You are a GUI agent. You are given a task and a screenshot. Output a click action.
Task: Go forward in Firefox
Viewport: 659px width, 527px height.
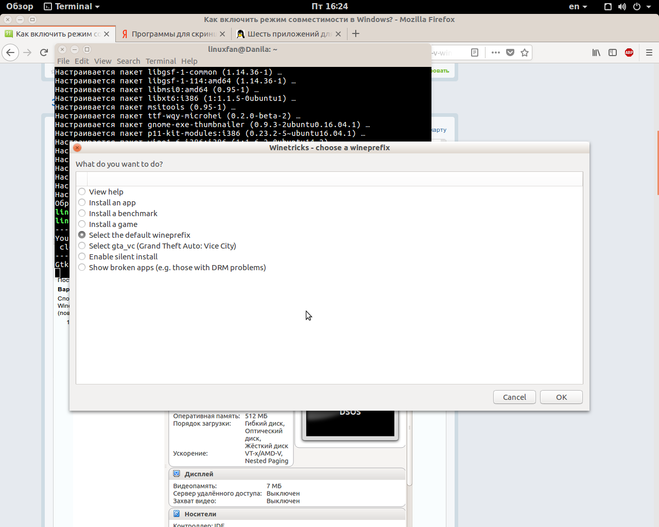pos(27,53)
